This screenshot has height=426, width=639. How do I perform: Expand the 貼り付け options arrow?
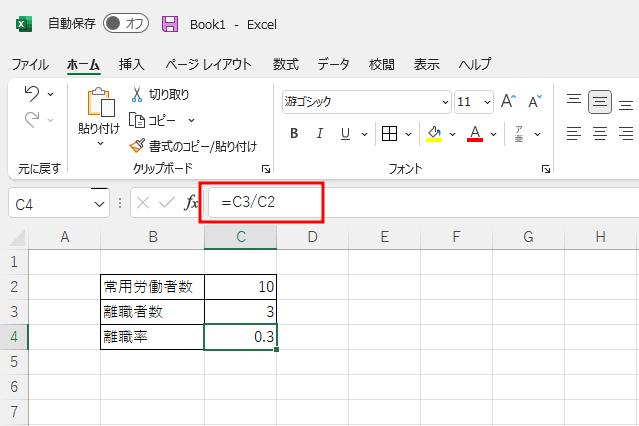(100, 143)
